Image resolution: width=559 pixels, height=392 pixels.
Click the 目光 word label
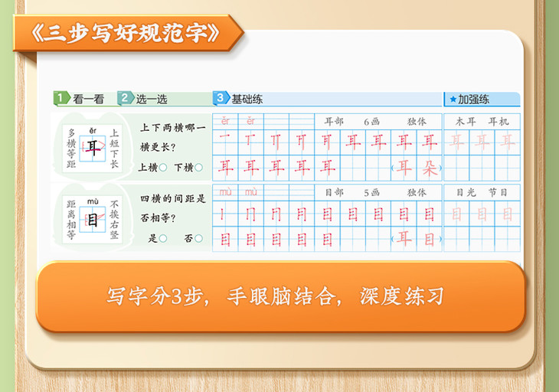click(x=466, y=193)
